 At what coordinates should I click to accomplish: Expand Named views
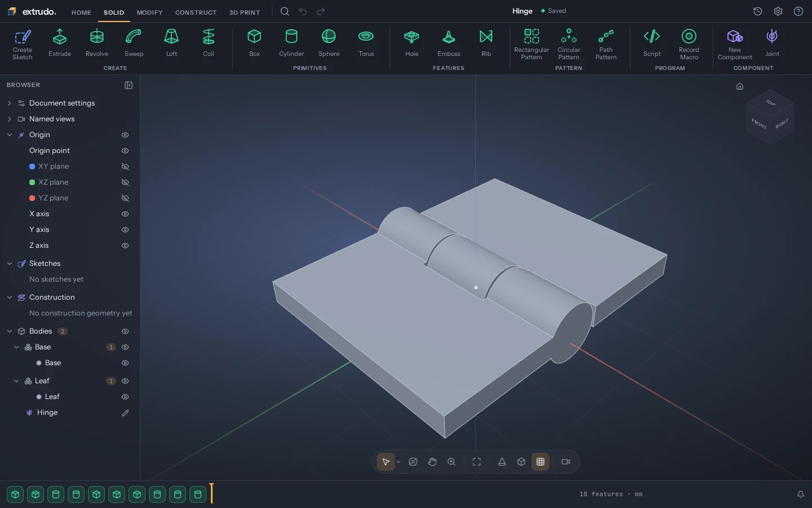[x=10, y=119]
